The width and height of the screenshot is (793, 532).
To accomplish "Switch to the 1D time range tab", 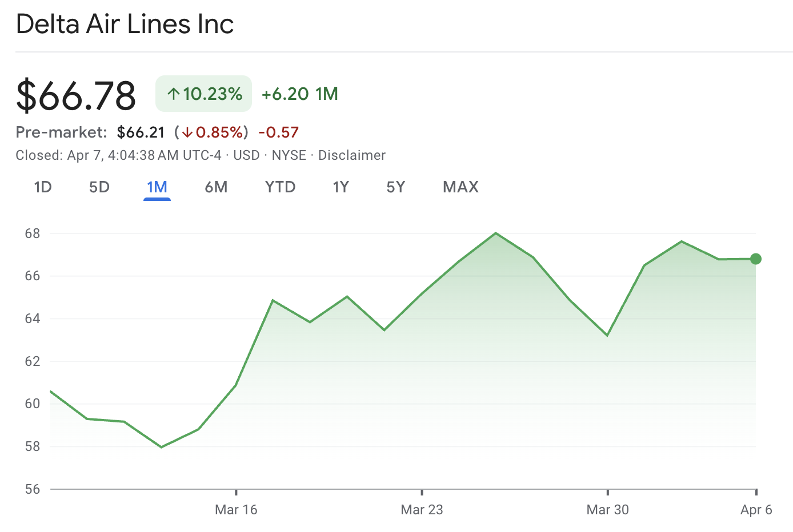I will [x=43, y=187].
